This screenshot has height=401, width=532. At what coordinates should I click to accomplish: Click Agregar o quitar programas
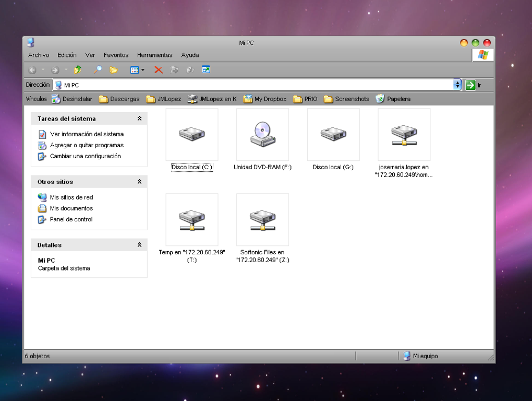[81, 145]
